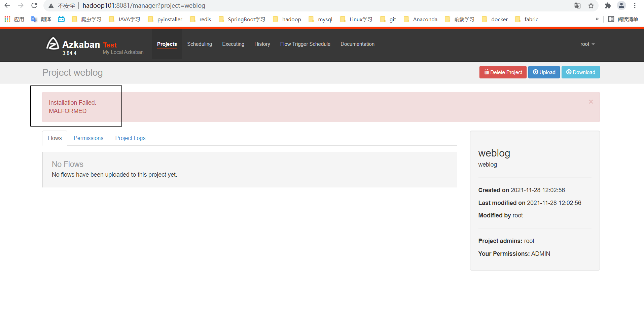
Task: Click the Upload button
Action: pyautogui.click(x=544, y=72)
